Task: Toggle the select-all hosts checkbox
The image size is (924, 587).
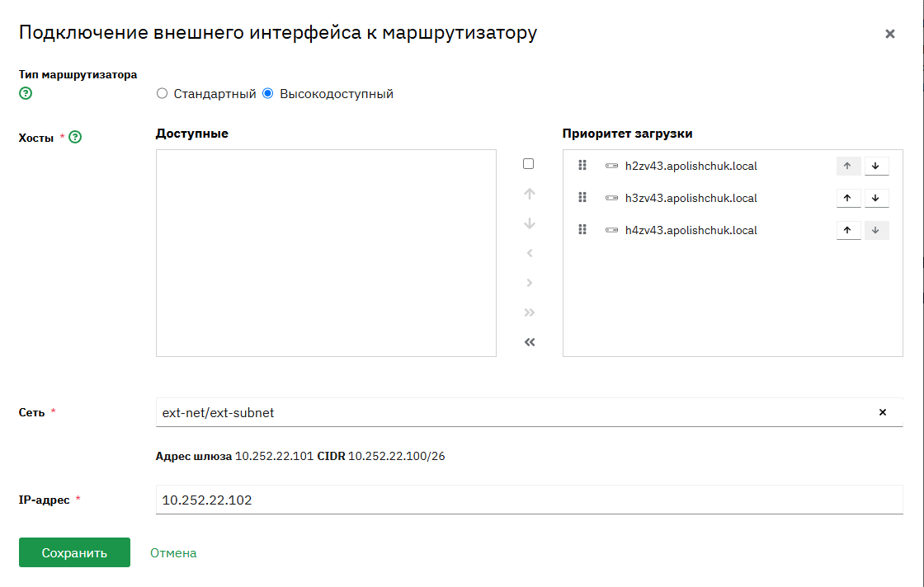Action: tap(529, 164)
